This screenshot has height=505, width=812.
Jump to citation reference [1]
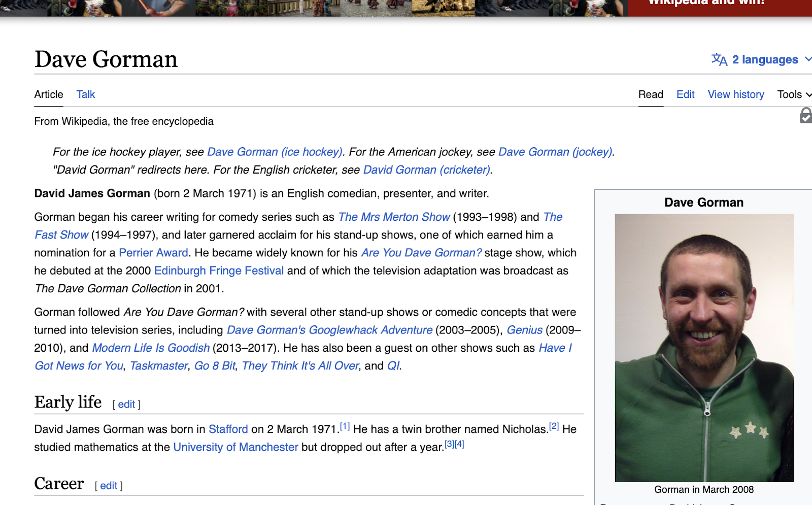pos(345,426)
